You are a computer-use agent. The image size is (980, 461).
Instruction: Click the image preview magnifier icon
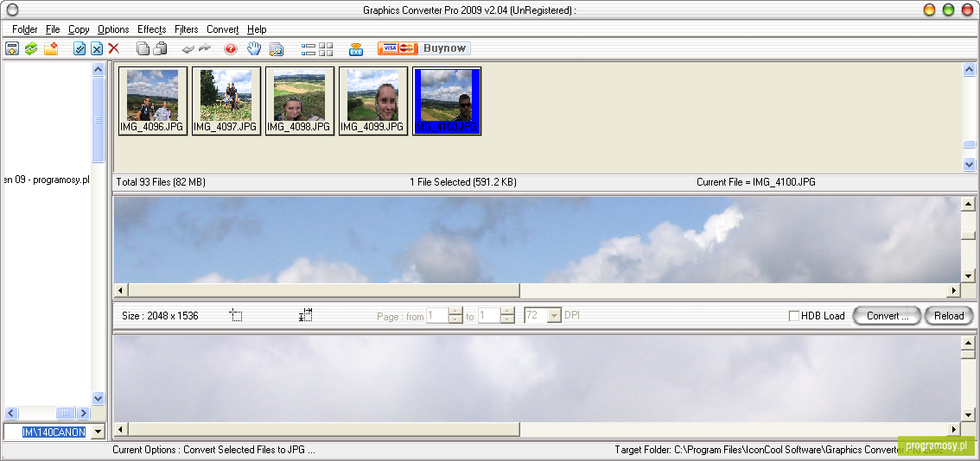pos(277,48)
